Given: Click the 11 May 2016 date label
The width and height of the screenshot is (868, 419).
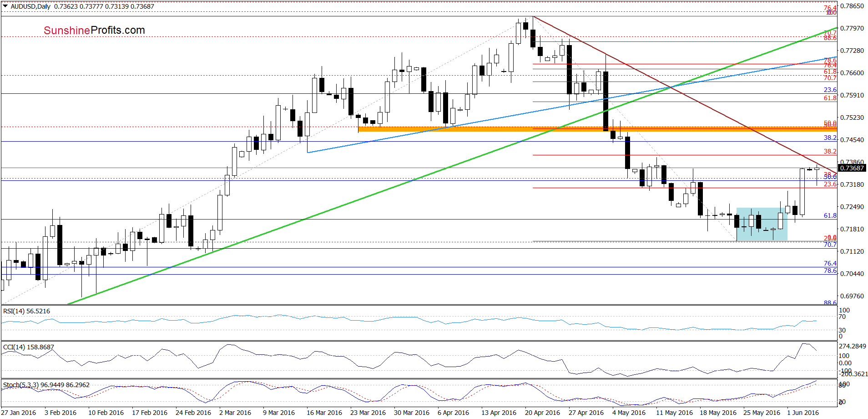Looking at the screenshot, I should pyautogui.click(x=675, y=413).
